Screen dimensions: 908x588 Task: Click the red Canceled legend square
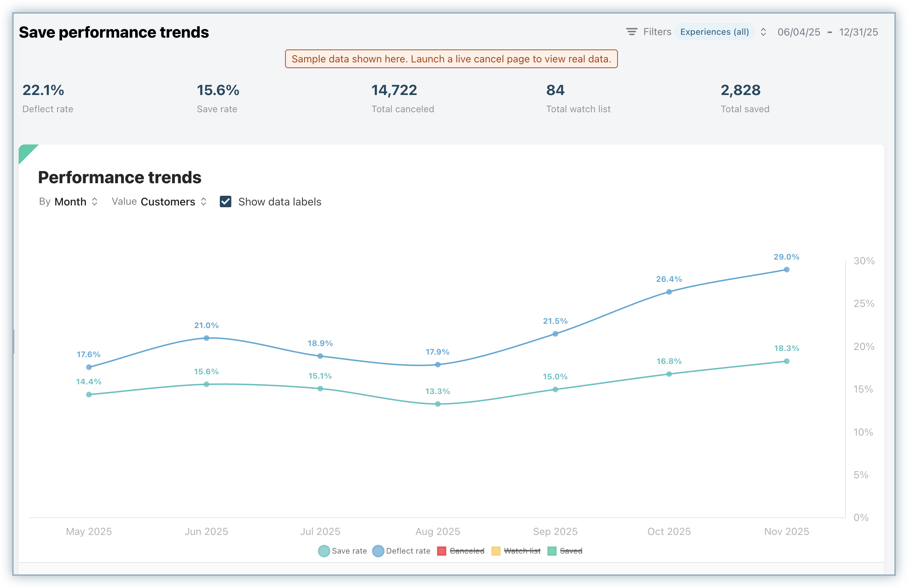coord(442,551)
